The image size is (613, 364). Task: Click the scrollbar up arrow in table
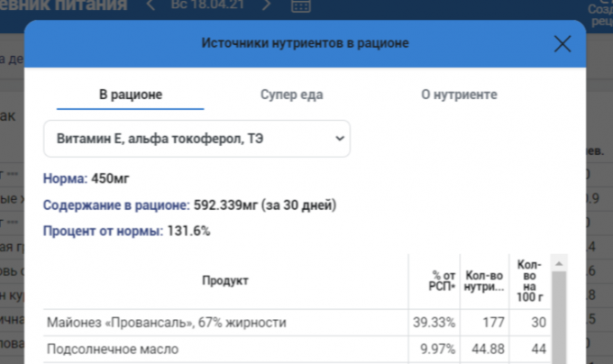[559, 262]
